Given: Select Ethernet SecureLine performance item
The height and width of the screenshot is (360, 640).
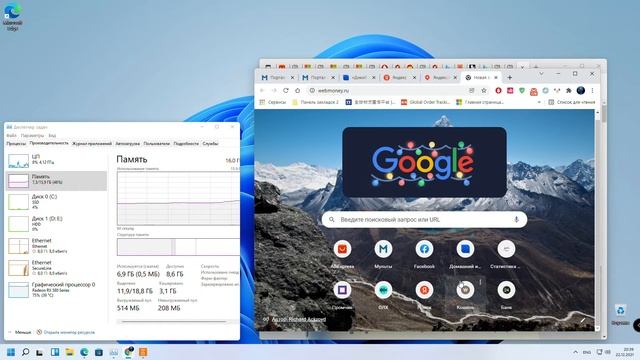Looking at the screenshot, I should (x=56, y=268).
